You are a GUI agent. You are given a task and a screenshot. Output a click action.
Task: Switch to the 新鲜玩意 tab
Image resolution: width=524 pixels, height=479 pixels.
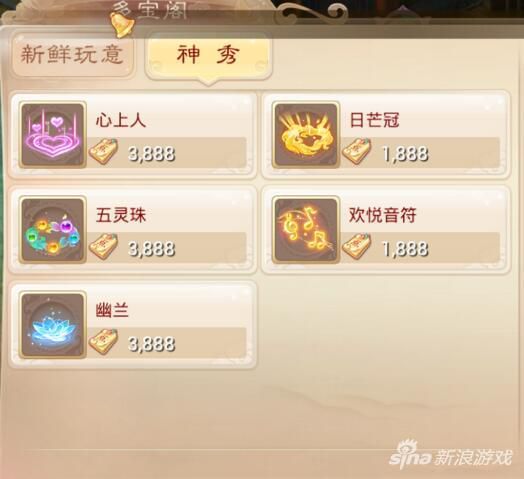click(72, 55)
